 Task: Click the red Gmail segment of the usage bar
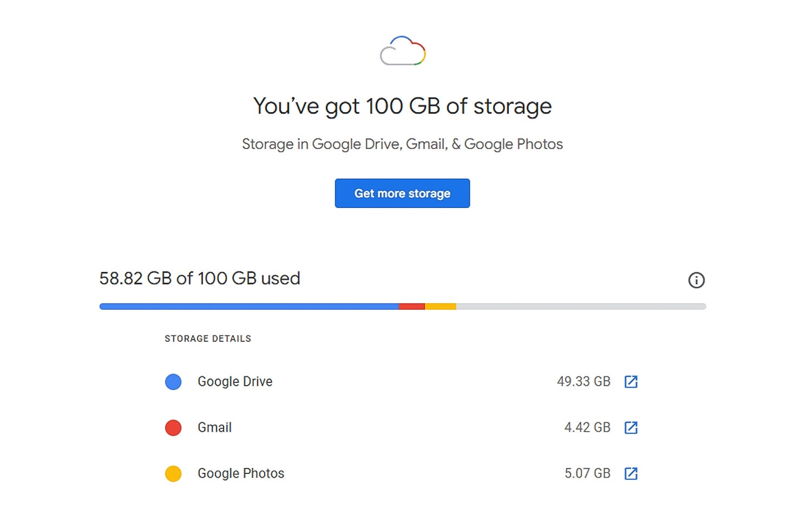412,306
